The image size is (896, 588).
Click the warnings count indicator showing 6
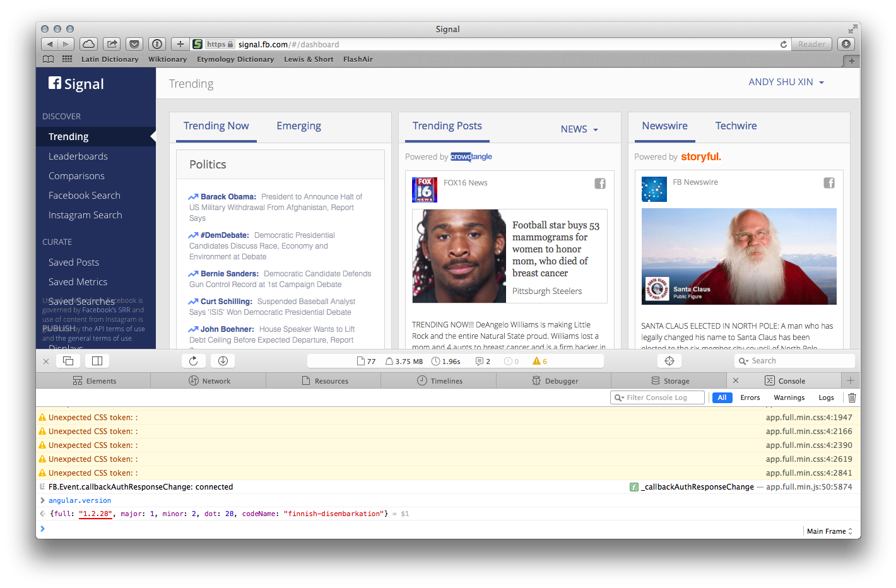point(540,362)
